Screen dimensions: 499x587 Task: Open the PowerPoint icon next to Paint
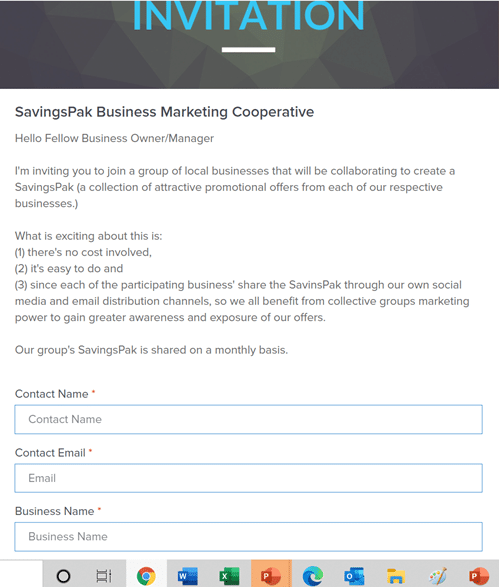479,576
